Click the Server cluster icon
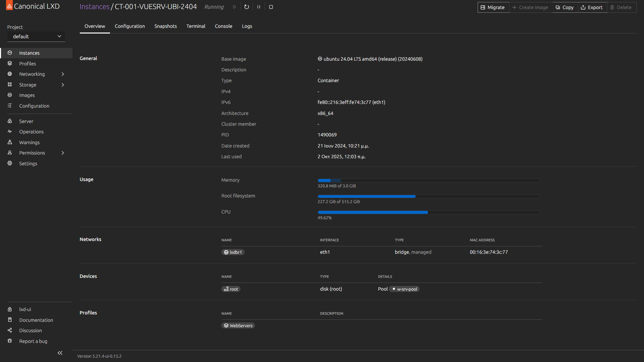The height and width of the screenshot is (362, 644). 10,121
